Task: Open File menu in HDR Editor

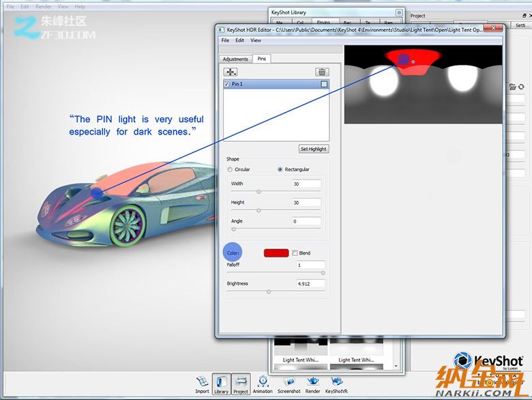Action: point(225,40)
